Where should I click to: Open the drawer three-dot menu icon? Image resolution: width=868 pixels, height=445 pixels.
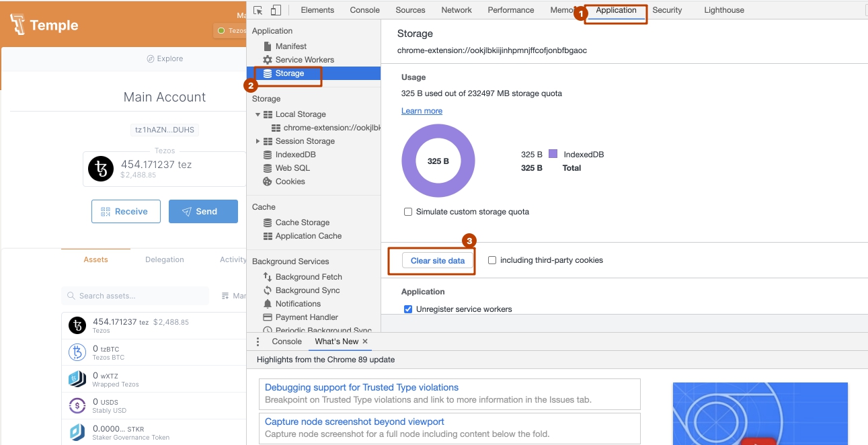[x=258, y=341]
